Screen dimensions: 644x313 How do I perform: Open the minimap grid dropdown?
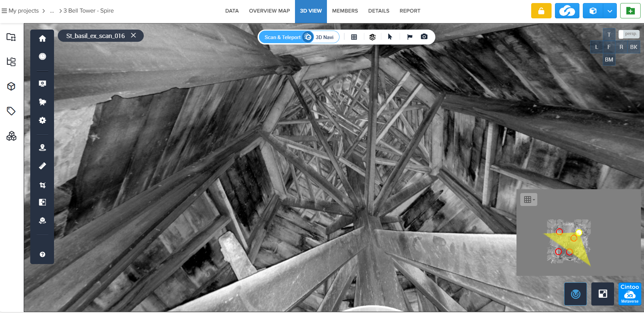click(x=529, y=199)
